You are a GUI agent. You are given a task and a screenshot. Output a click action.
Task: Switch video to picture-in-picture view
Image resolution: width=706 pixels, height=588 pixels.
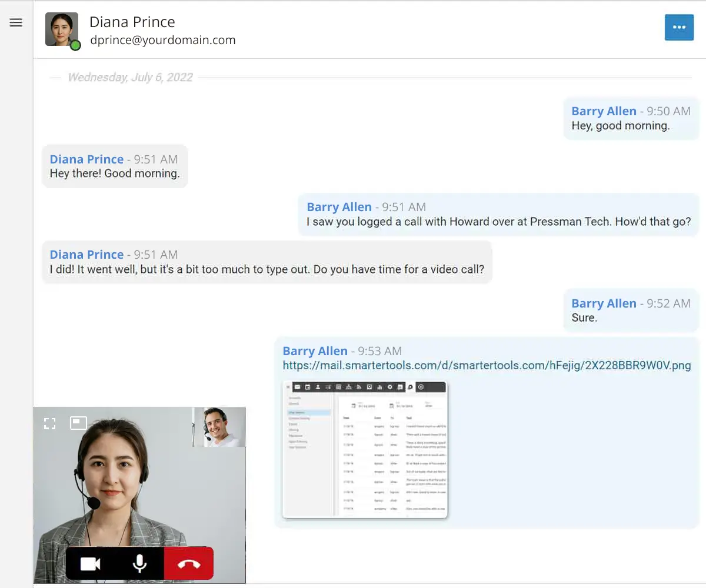click(79, 423)
